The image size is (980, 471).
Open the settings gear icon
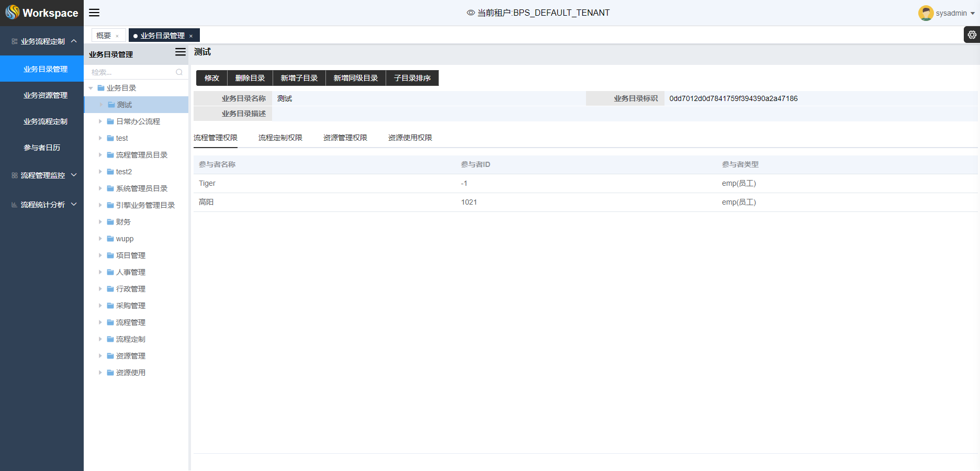[x=972, y=35]
